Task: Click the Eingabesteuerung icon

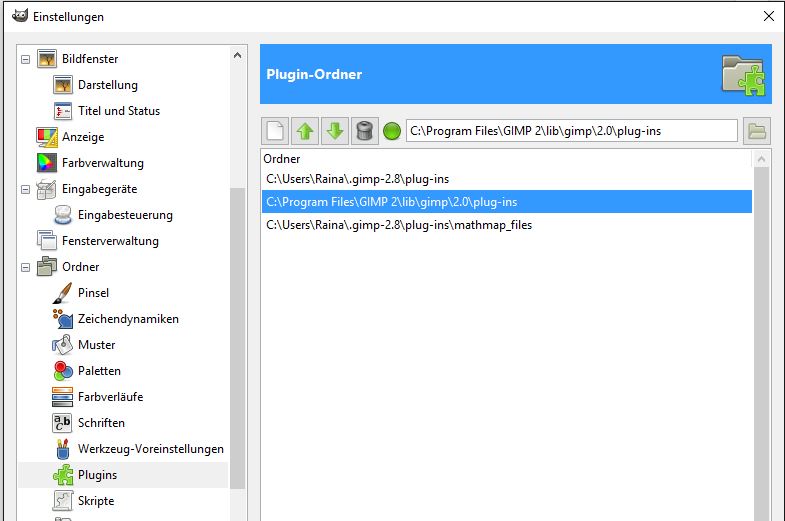Action: pyautogui.click(x=63, y=215)
